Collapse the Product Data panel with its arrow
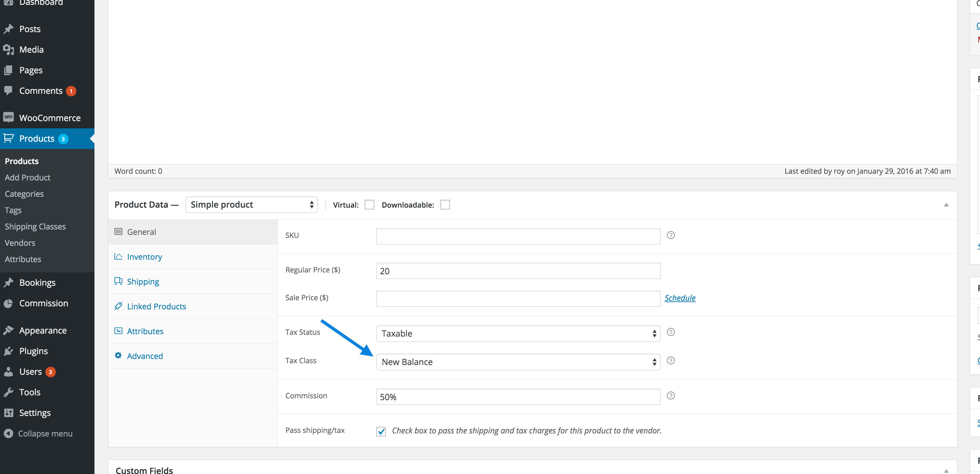 pyautogui.click(x=946, y=205)
